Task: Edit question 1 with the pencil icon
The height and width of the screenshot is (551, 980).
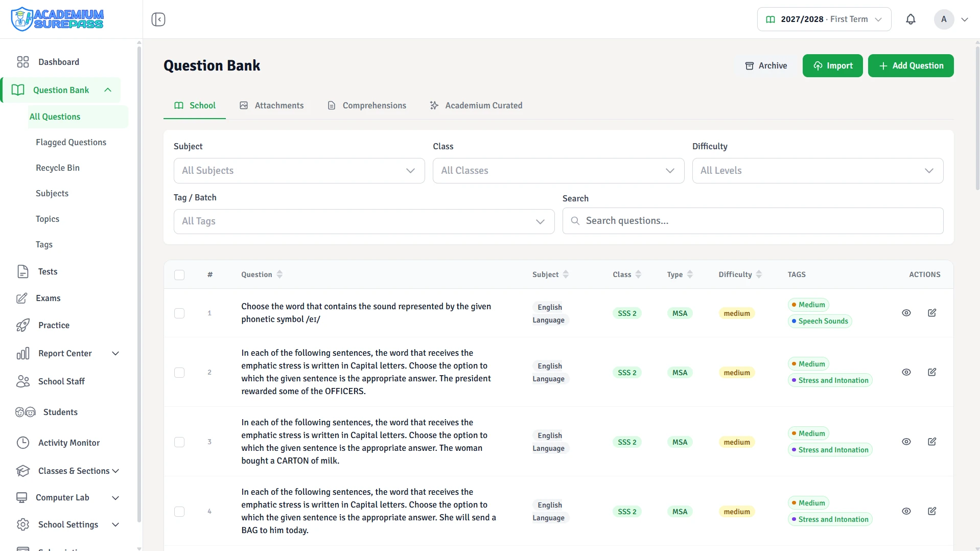Action: coord(932,313)
